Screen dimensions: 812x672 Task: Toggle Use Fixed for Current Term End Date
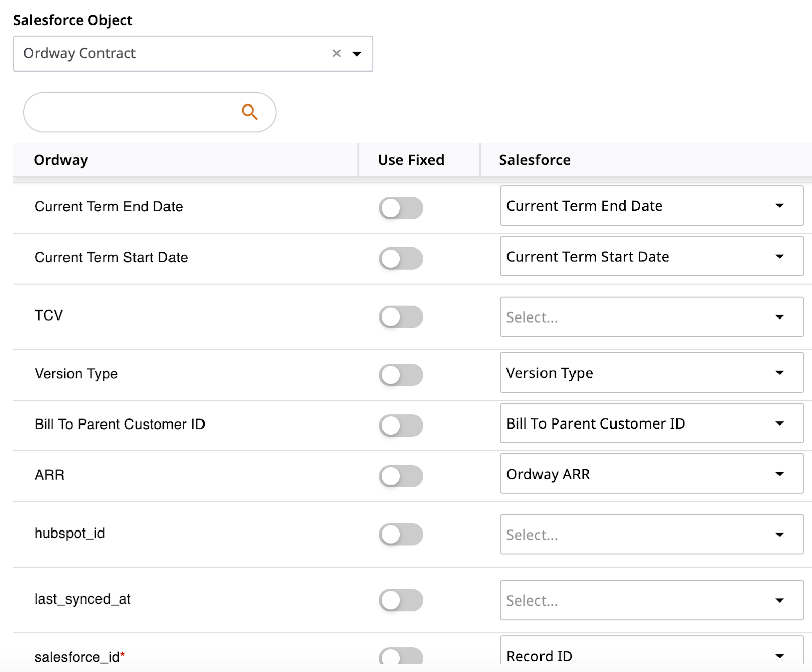400,208
